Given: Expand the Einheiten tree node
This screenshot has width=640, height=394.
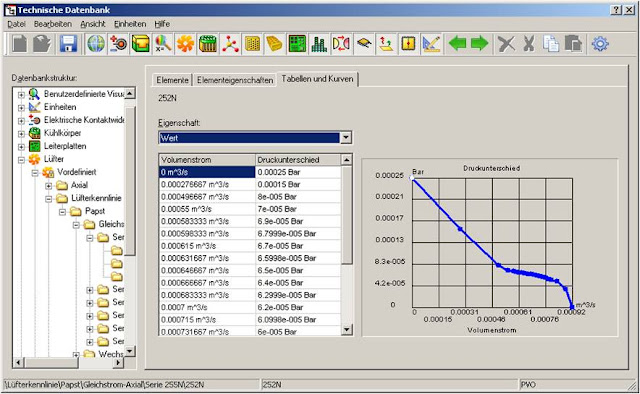Looking at the screenshot, I should point(21,107).
